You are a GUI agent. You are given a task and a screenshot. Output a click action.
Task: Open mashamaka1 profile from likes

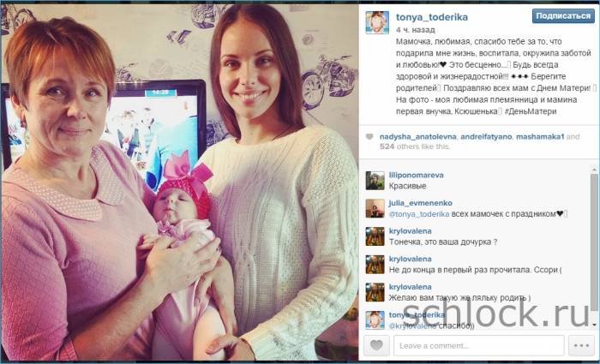click(540, 136)
